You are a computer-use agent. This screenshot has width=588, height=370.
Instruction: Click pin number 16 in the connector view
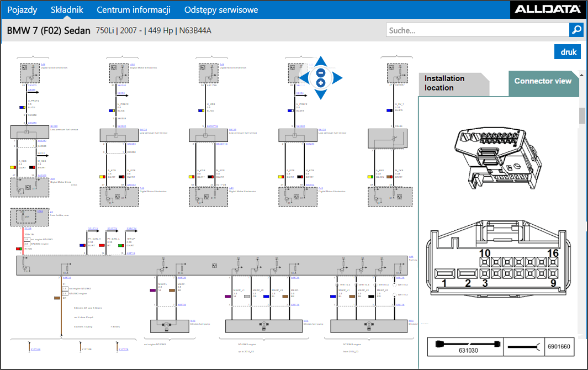[x=553, y=253]
